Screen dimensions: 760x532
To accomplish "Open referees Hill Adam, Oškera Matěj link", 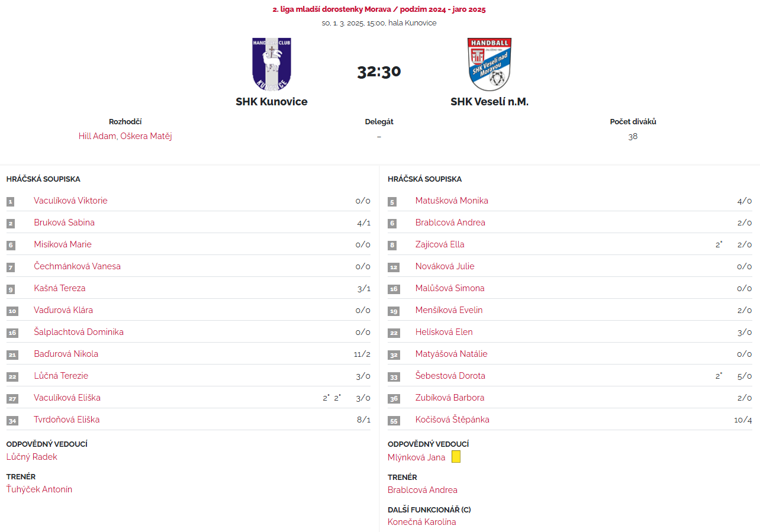I will (x=125, y=136).
